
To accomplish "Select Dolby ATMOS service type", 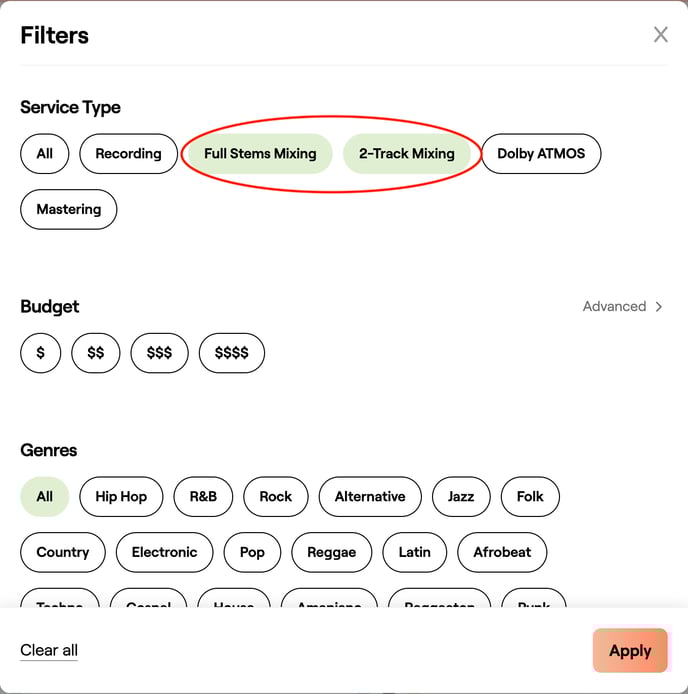I will tap(541, 154).
